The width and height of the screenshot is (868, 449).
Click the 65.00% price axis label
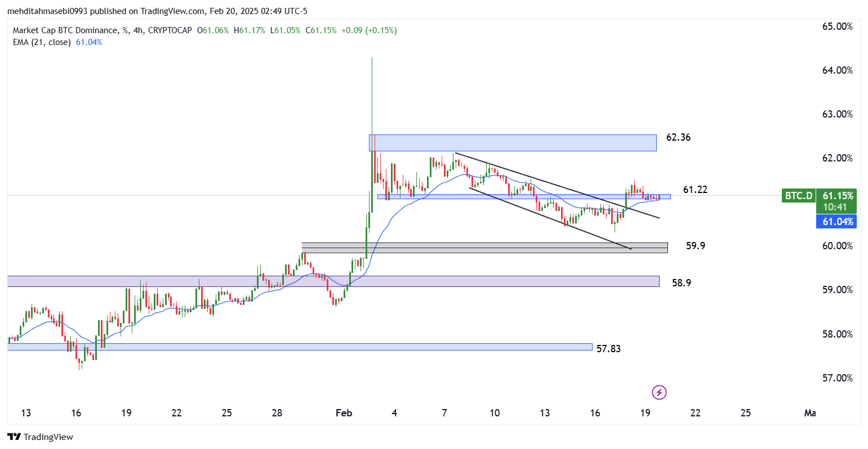838,26
